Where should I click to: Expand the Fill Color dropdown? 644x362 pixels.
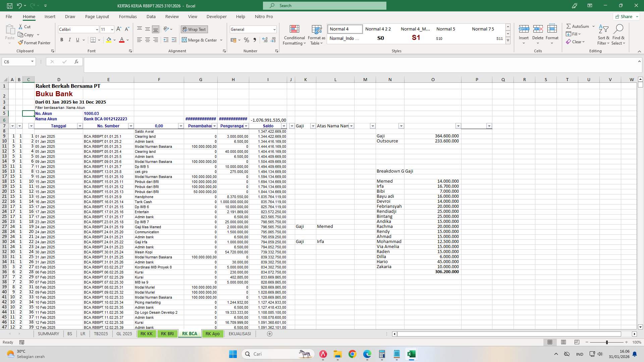click(114, 40)
